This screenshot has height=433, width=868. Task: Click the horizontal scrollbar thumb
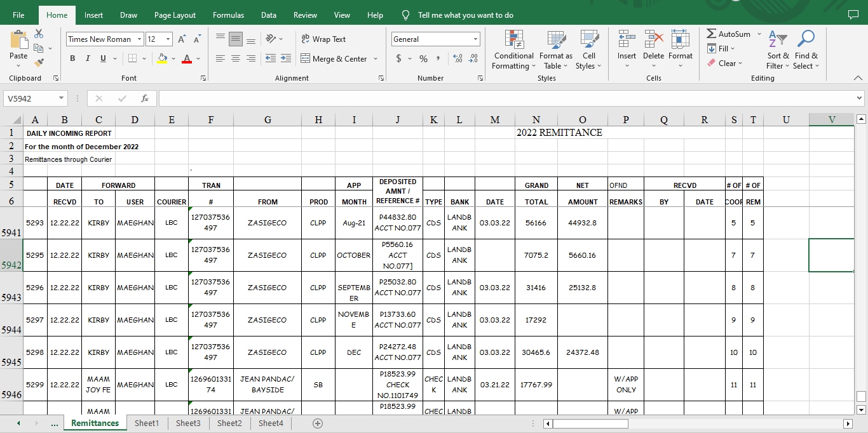(590, 423)
